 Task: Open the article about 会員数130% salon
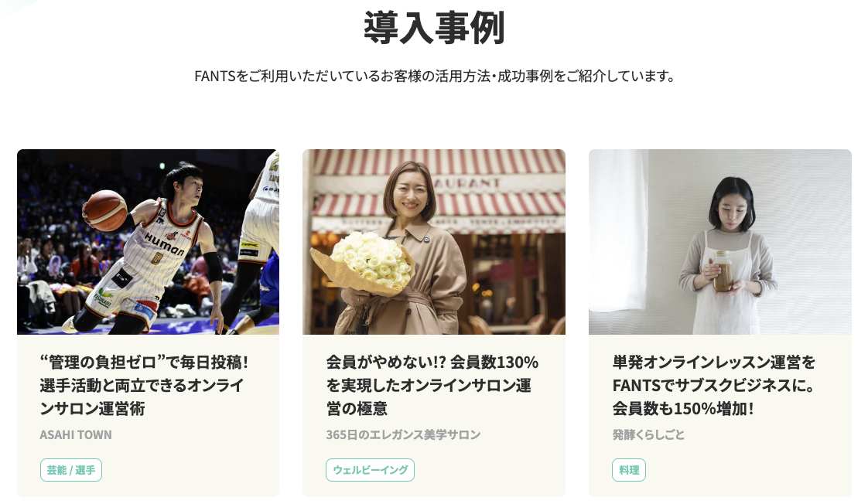click(x=432, y=385)
